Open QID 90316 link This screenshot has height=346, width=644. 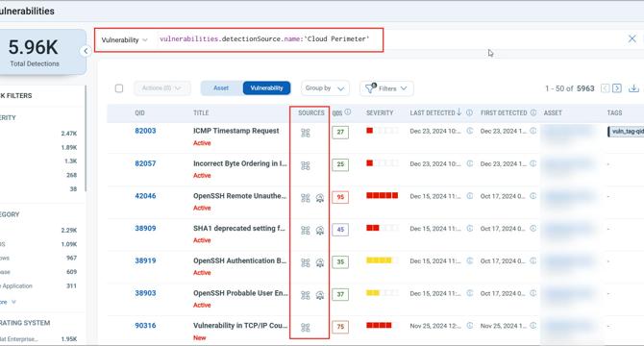click(x=145, y=326)
